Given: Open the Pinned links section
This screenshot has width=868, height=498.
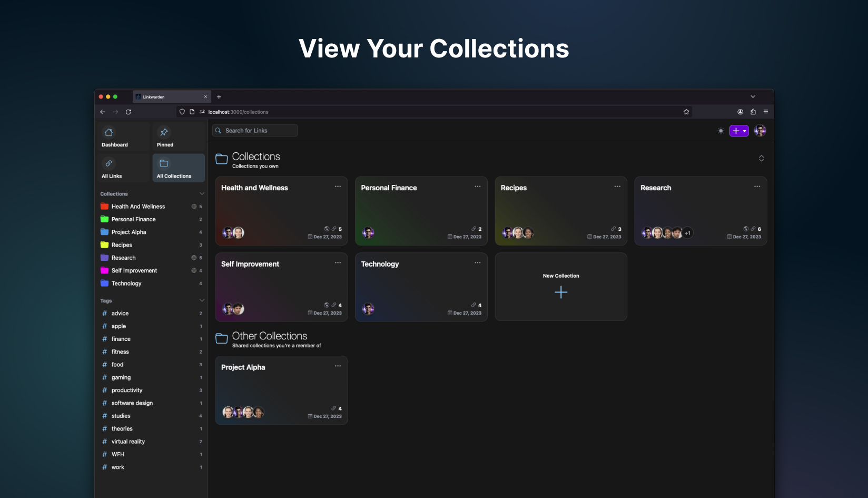Looking at the screenshot, I should 164,132.
